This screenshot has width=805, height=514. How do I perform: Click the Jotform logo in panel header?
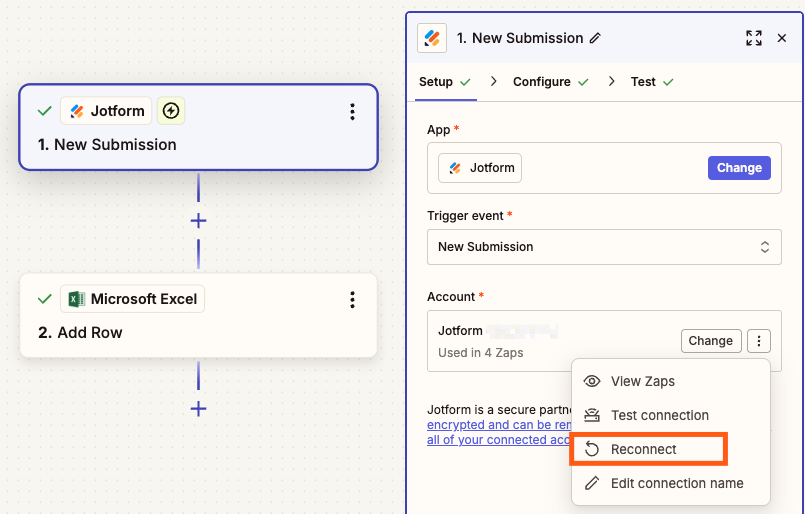tap(432, 38)
